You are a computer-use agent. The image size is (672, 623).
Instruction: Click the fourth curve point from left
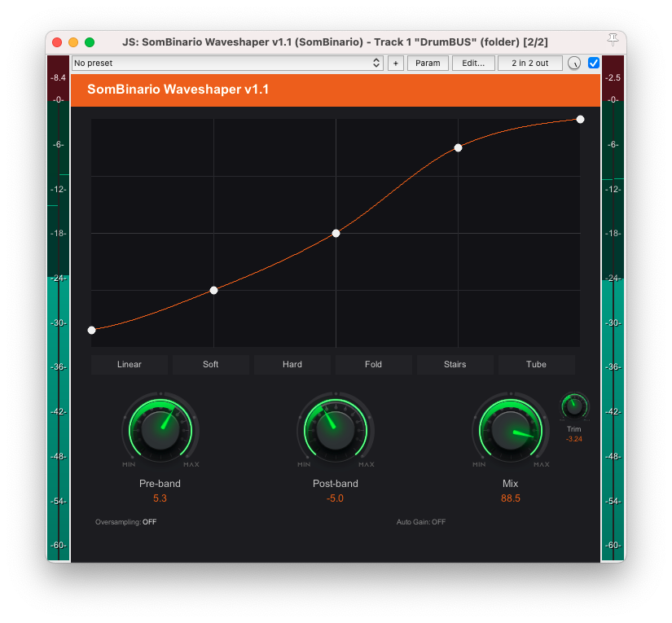(458, 148)
